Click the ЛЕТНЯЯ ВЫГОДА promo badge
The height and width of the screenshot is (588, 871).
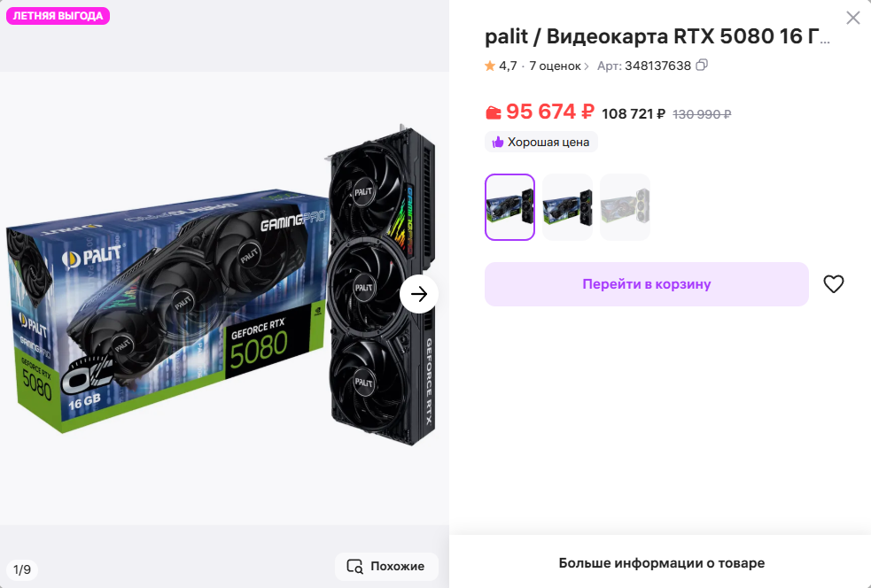58,16
